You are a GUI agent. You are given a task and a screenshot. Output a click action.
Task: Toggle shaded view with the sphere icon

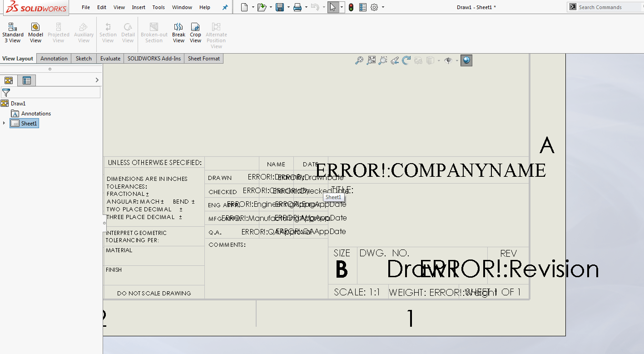click(466, 60)
